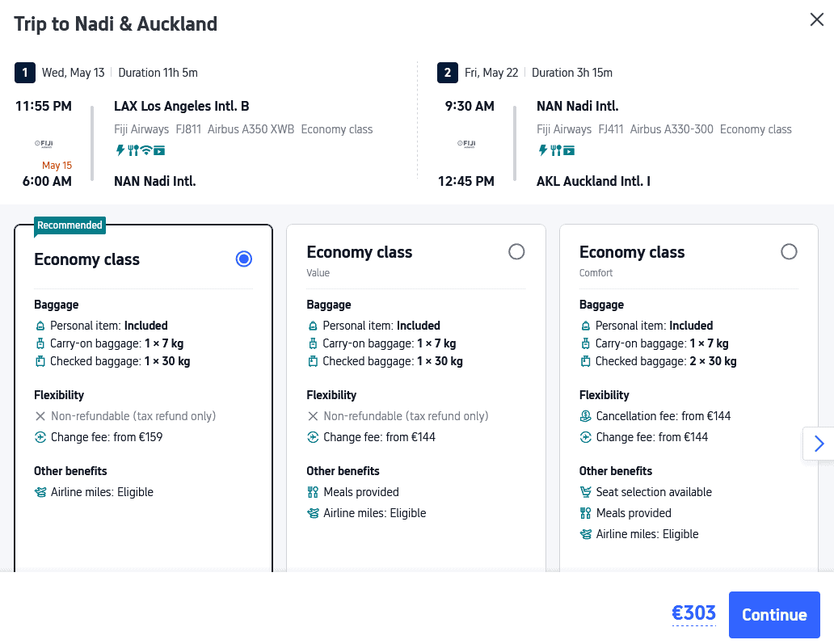The height and width of the screenshot is (644, 834).
Task: Close the Trip to Nadi & Auckland dialog
Action: click(x=817, y=20)
